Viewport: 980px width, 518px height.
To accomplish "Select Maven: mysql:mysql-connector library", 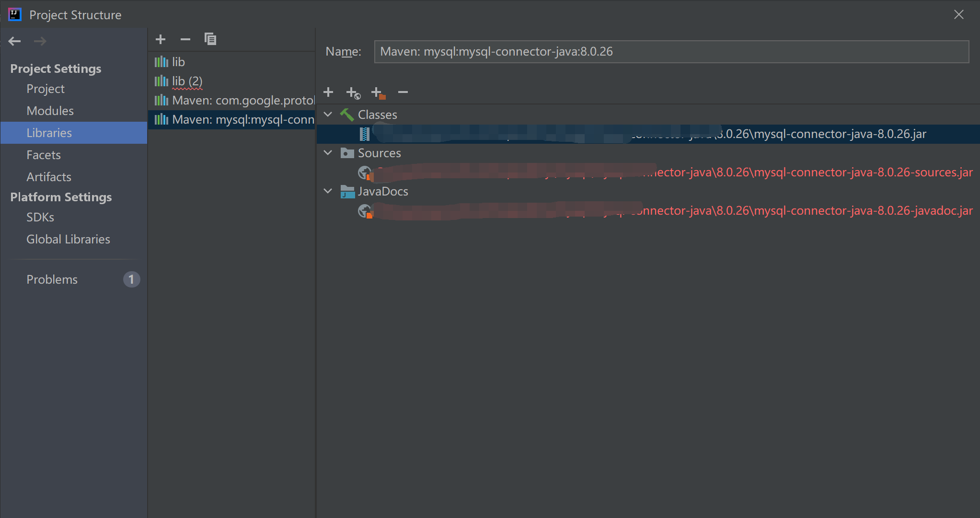I will [231, 119].
